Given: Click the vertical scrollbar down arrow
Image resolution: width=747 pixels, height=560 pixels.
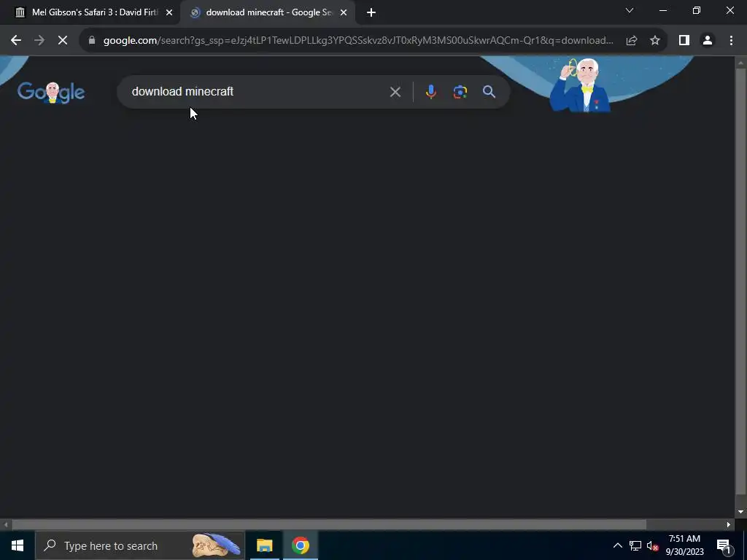Looking at the screenshot, I should coord(740,513).
